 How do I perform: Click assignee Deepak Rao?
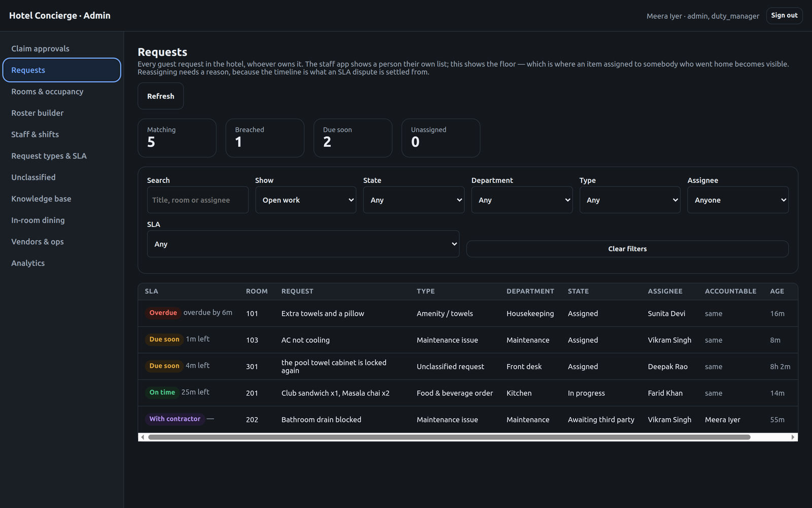click(x=667, y=366)
